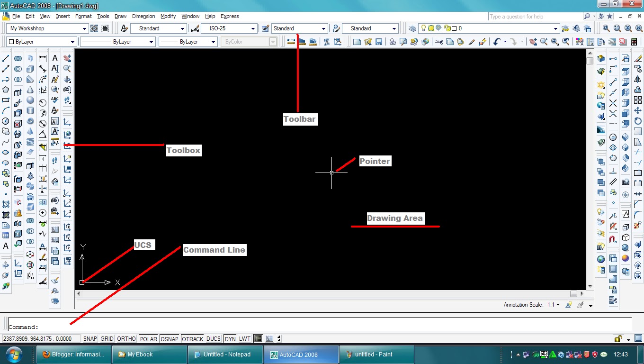The height and width of the screenshot is (364, 644).
Task: Enable SNAP mode in the status bar
Action: pyautogui.click(x=89, y=338)
